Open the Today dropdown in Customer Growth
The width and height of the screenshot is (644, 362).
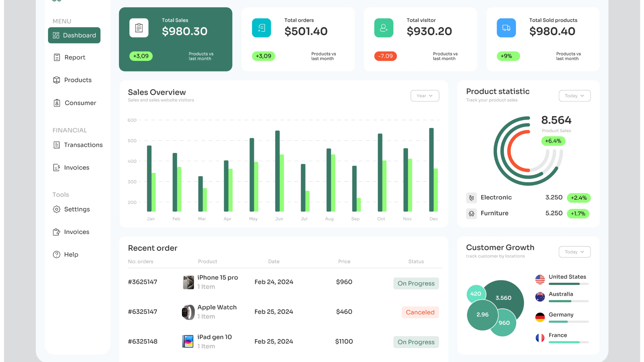(575, 252)
